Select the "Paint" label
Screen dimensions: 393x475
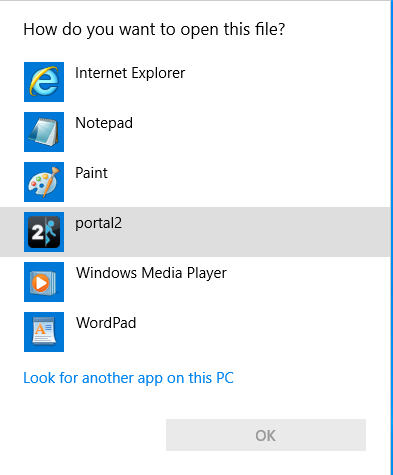tap(91, 173)
